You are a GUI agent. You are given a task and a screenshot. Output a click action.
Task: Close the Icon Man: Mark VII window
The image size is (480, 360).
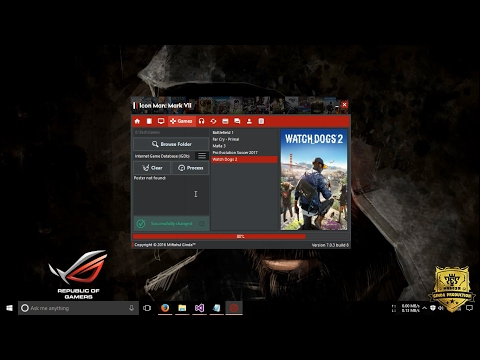[344, 105]
